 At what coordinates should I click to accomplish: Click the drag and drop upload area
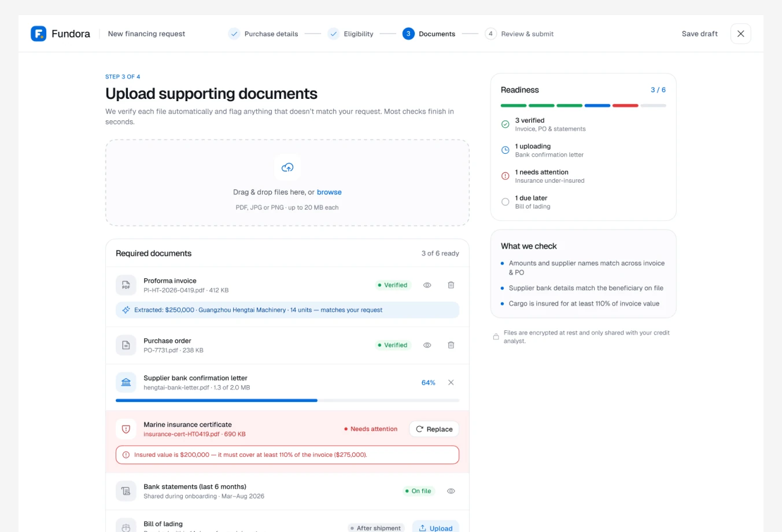[x=287, y=183]
